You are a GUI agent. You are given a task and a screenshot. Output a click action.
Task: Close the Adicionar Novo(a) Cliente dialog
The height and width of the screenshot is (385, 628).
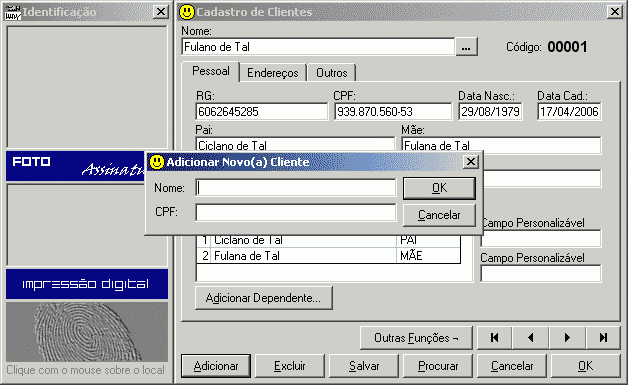[x=471, y=161]
